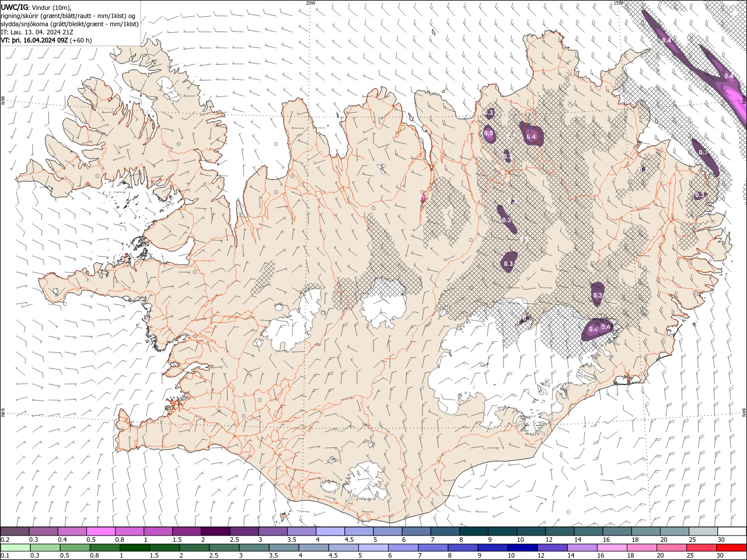Click the palest green rain-scale swatch starting at 0.1

point(15,548)
